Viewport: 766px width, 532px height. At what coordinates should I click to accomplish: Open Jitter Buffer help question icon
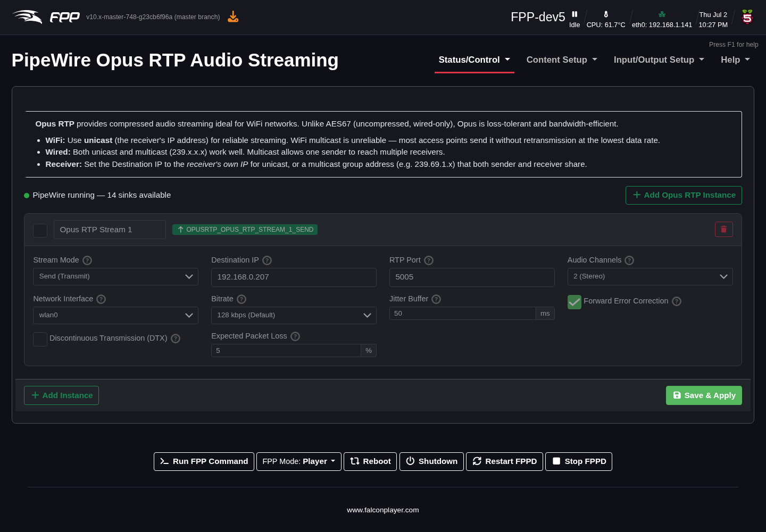[x=436, y=299]
